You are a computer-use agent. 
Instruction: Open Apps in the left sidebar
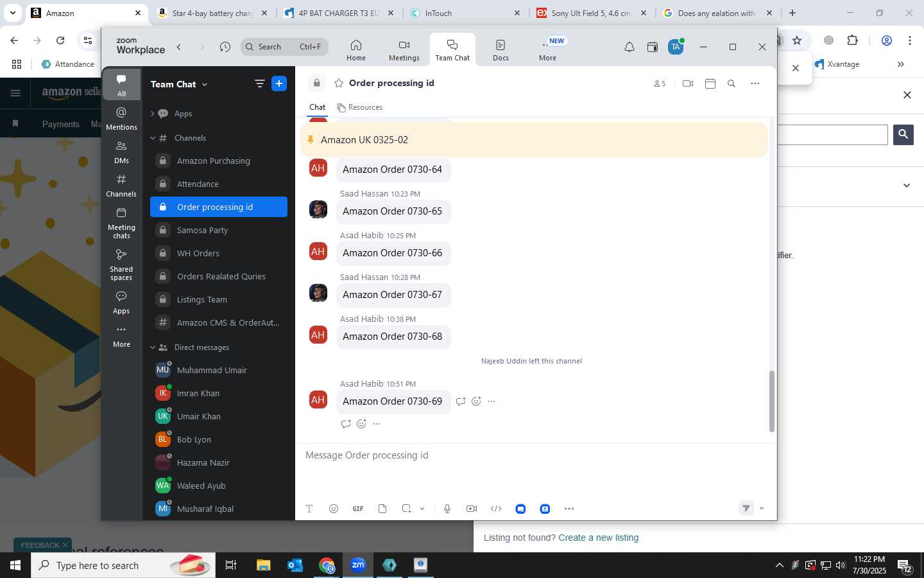pyautogui.click(x=121, y=302)
